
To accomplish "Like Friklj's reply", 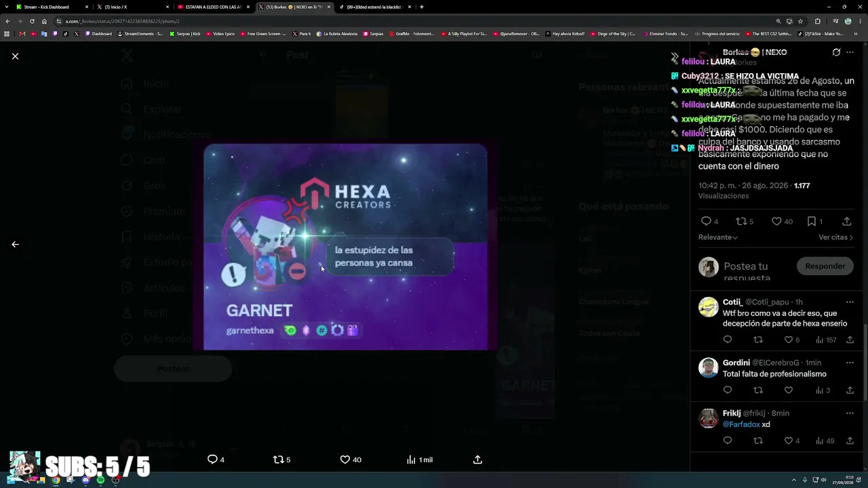I will (x=788, y=441).
